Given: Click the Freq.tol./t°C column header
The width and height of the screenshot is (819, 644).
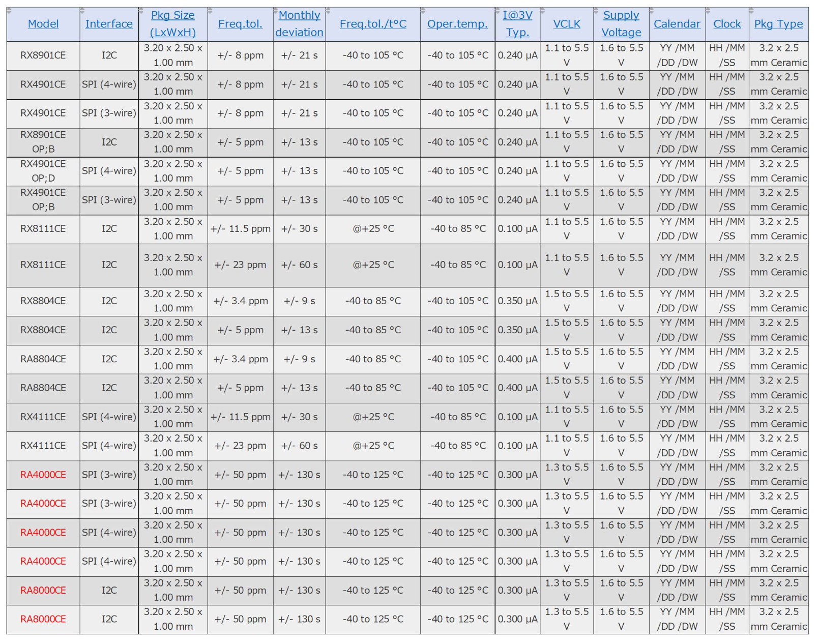Looking at the screenshot, I should pyautogui.click(x=373, y=24).
